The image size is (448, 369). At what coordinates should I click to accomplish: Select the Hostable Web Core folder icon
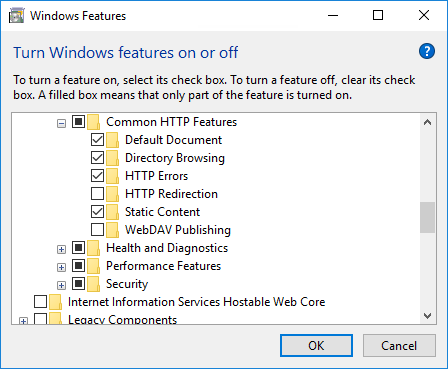pyautogui.click(x=55, y=302)
